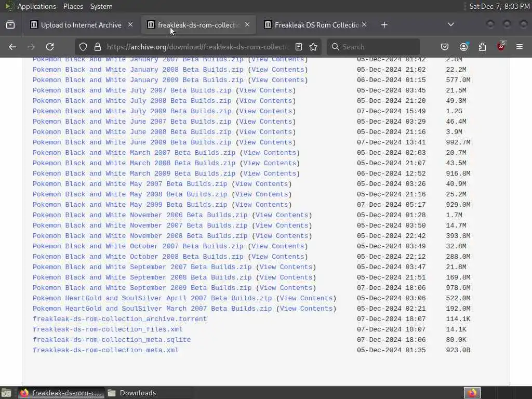Open freakleak-ds-rom-collection_meta.sqlite
Image resolution: width=532 pixels, height=399 pixels.
[x=111, y=340]
